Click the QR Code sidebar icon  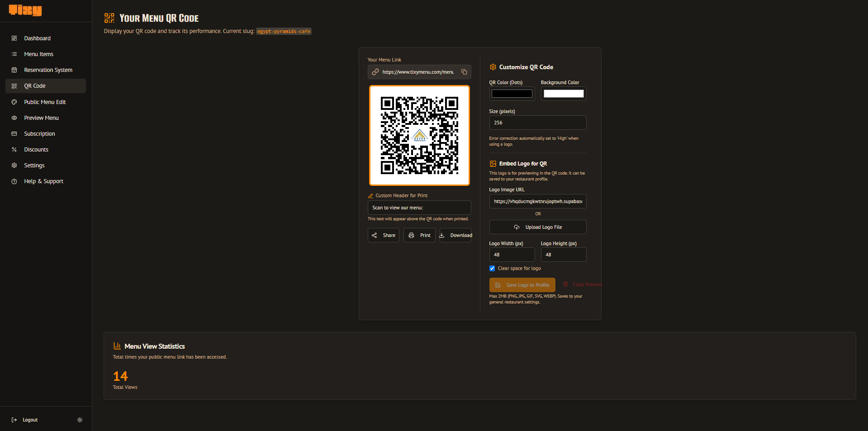14,86
